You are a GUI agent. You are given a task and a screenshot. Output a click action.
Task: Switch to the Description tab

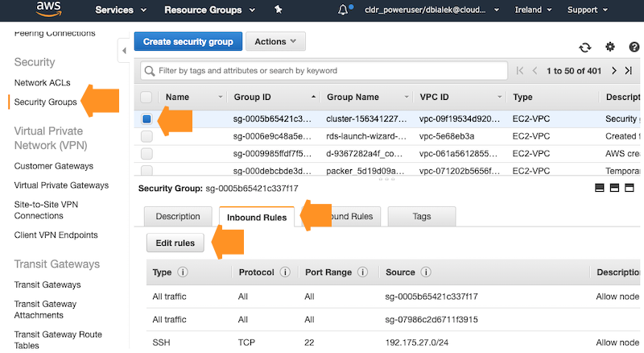[178, 217]
